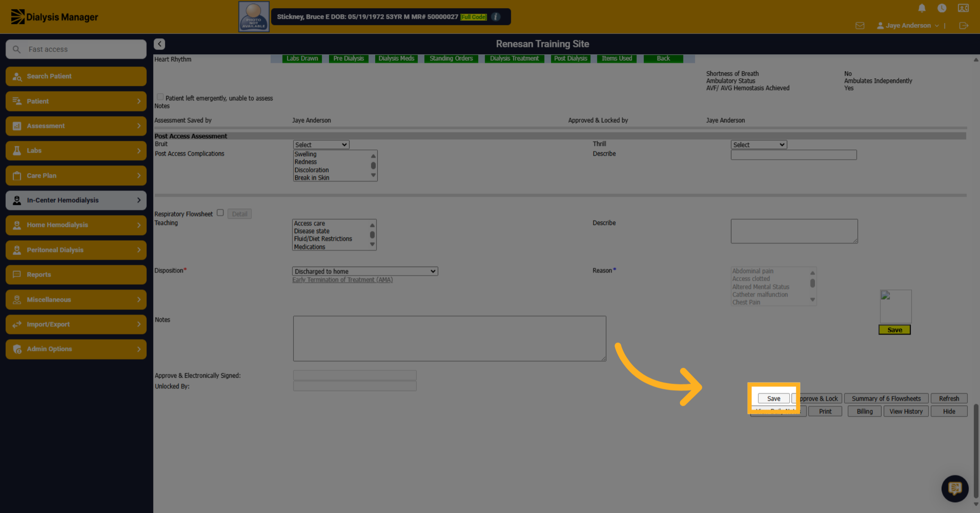Toggle the Respiratory Flowsheet checkbox
The width and height of the screenshot is (980, 513).
click(220, 213)
